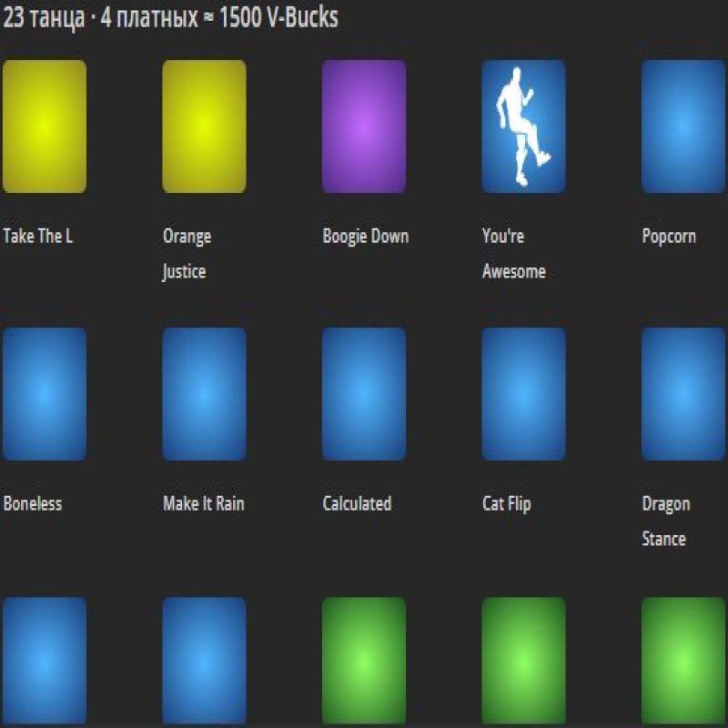Choose the purple Boogie Down emote card

click(364, 126)
